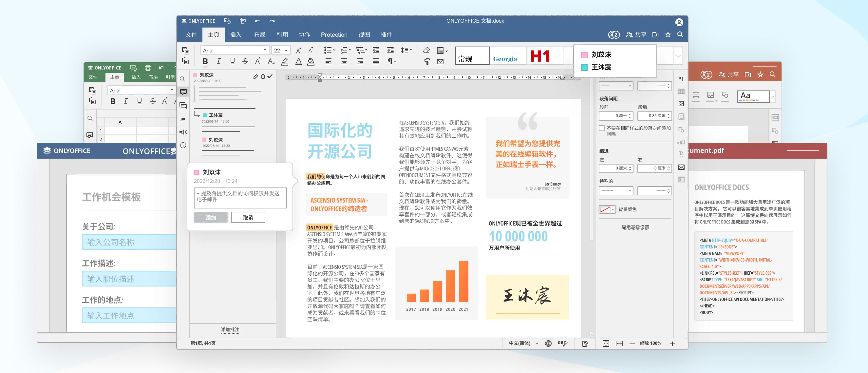Viewport: 868px width, 373px height.
Task: Toggle italic in the document editor toolbar
Action: click(219, 61)
